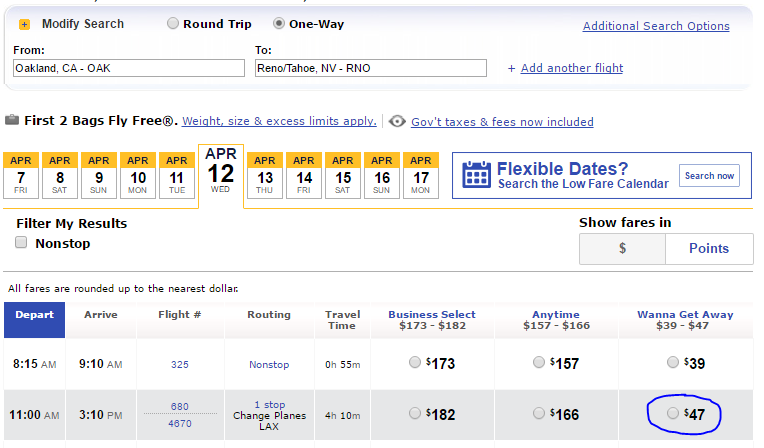Choose the $173 Business Select fare
Viewport: 764px width, 448px height.
pos(415,363)
